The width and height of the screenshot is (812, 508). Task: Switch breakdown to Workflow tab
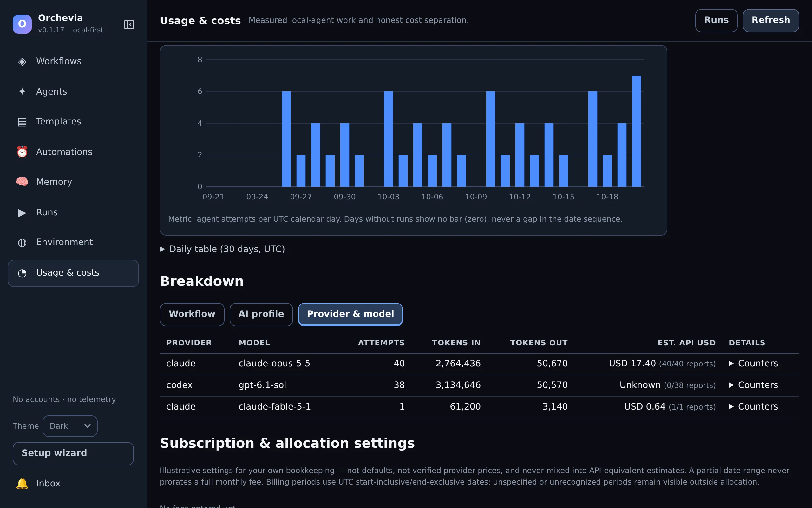click(192, 314)
